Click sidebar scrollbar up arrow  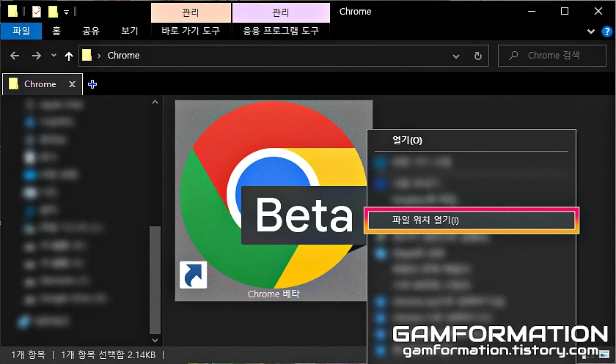[155, 102]
